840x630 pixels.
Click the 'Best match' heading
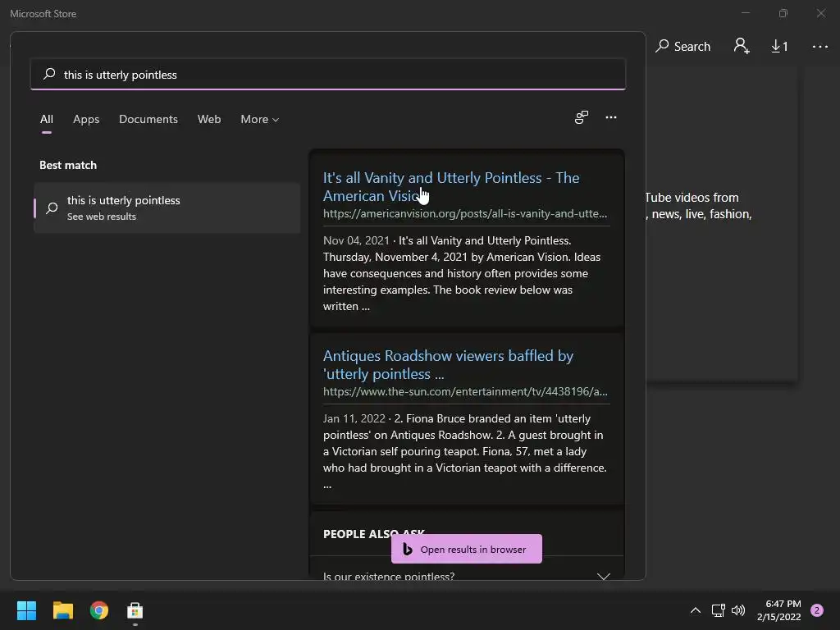click(x=68, y=165)
